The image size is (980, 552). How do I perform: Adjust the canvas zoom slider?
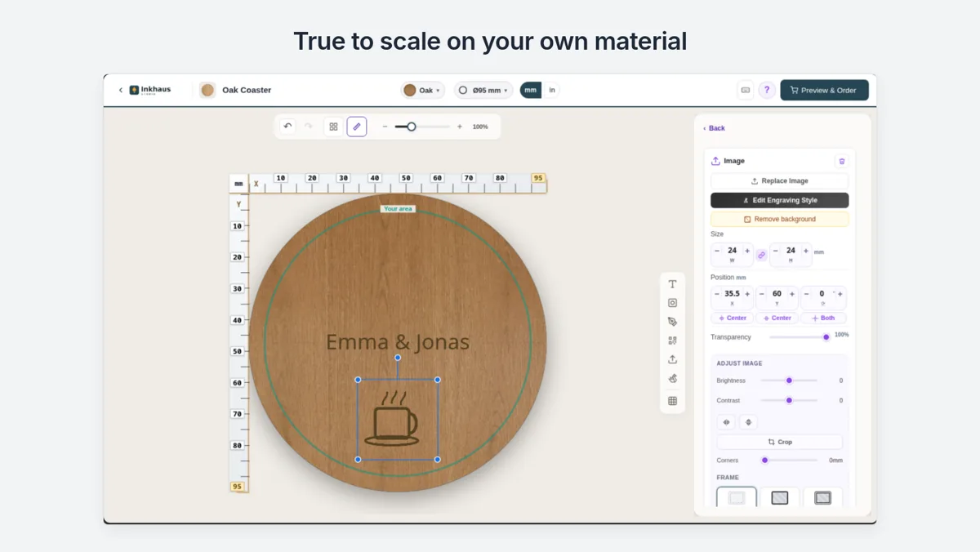(x=422, y=127)
